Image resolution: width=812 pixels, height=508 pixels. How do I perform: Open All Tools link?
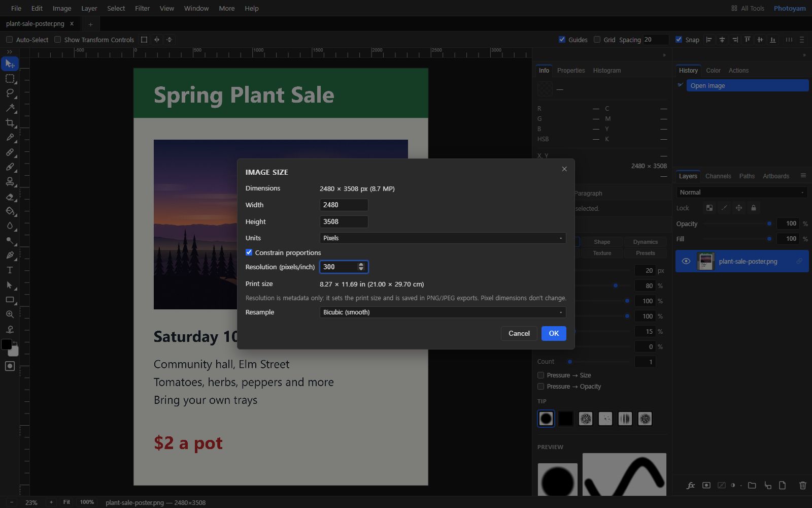[x=748, y=8]
